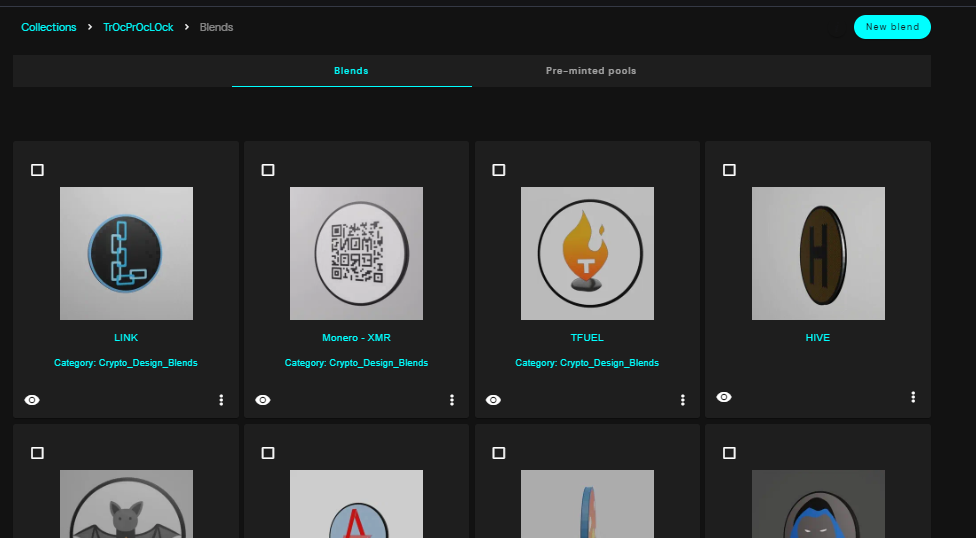
Task: Open the TrOcPrOcLOck breadcrumb link
Action: click(x=138, y=27)
